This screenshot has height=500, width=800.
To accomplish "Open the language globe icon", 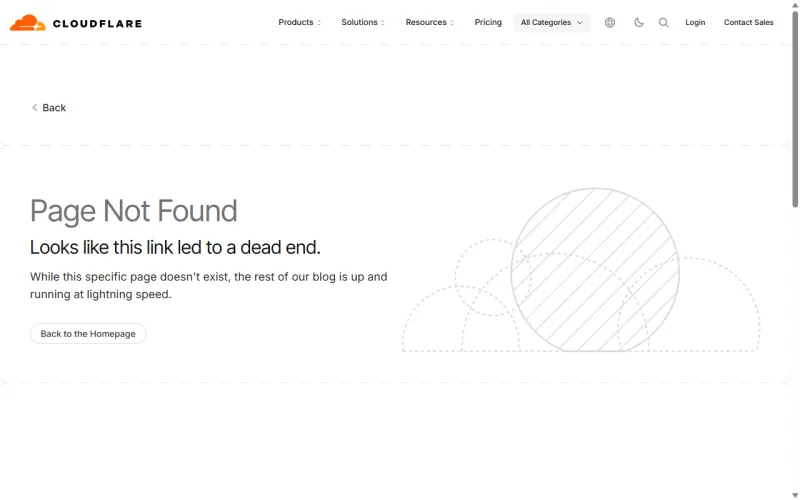I will click(610, 22).
